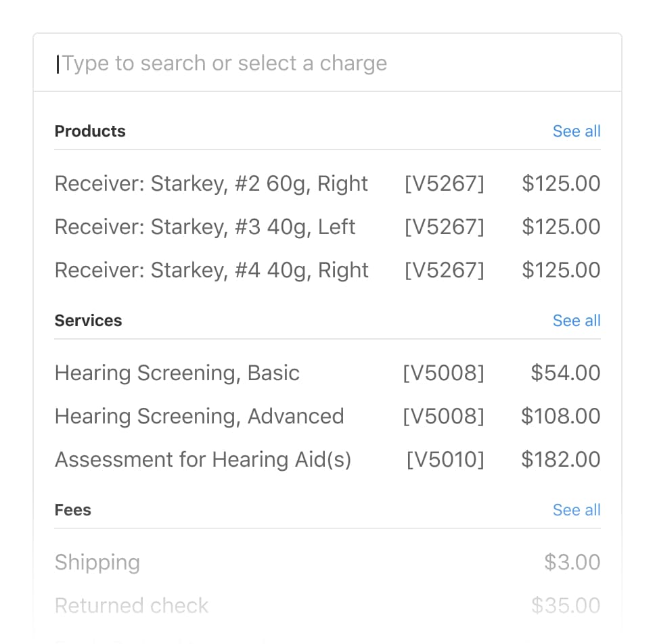
Task: Click the $182.00 price
Action: tap(561, 460)
